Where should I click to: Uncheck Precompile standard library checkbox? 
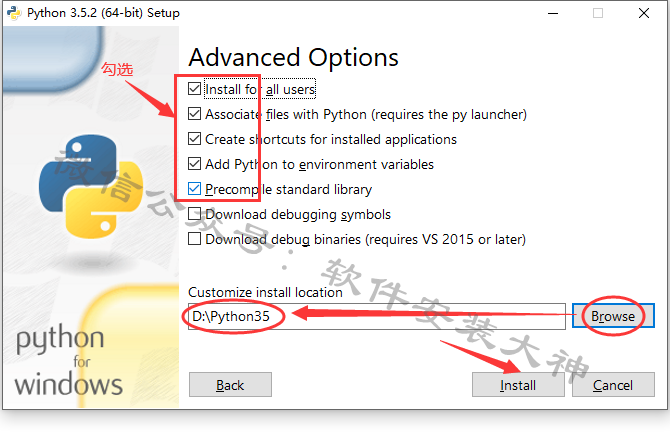(194, 188)
